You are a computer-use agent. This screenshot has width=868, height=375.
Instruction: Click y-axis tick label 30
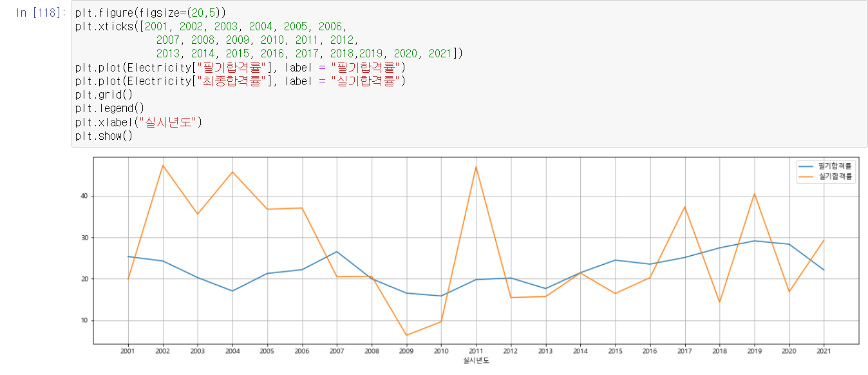coord(84,238)
